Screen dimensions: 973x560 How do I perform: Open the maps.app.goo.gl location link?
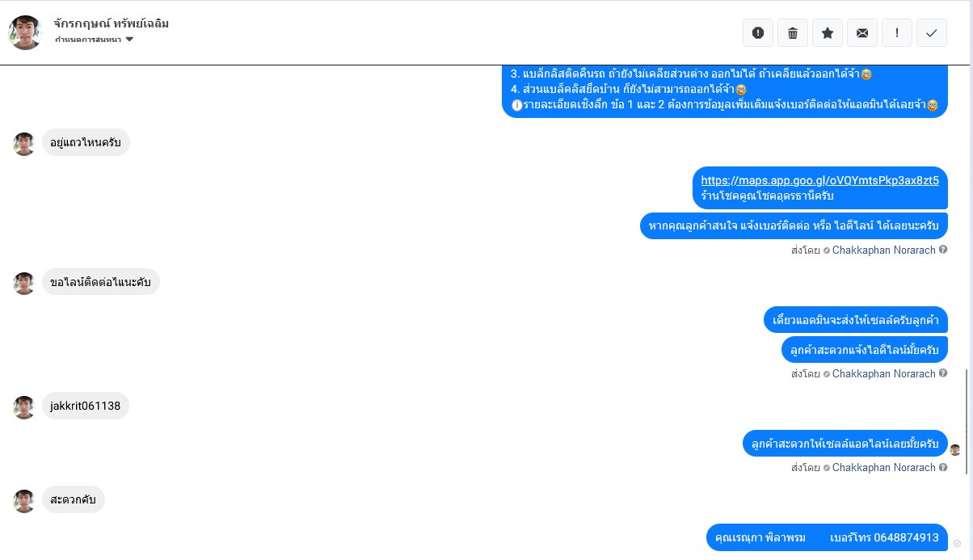pos(819,180)
